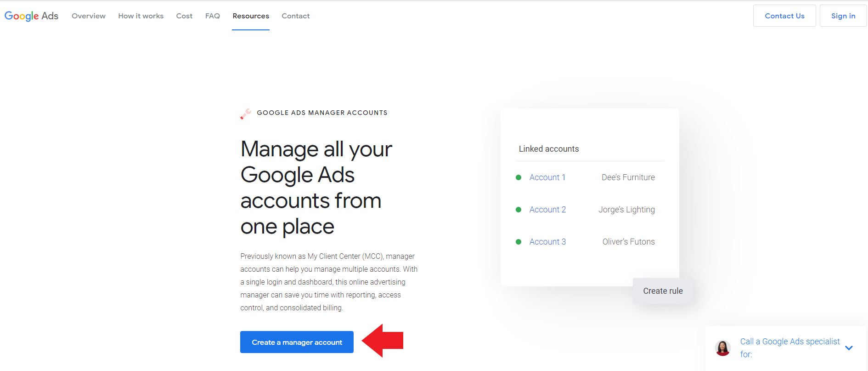Click Create a manager account button
The height and width of the screenshot is (371, 868).
[297, 342]
